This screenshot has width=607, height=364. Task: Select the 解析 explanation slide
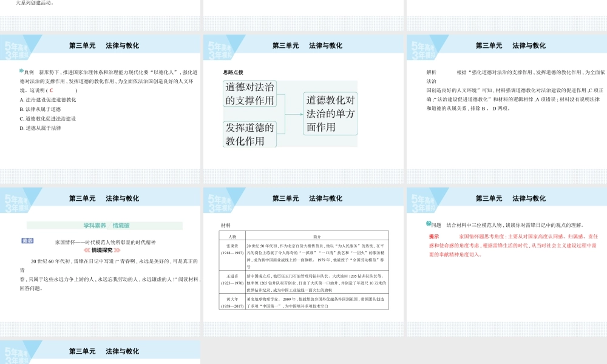[507, 109]
